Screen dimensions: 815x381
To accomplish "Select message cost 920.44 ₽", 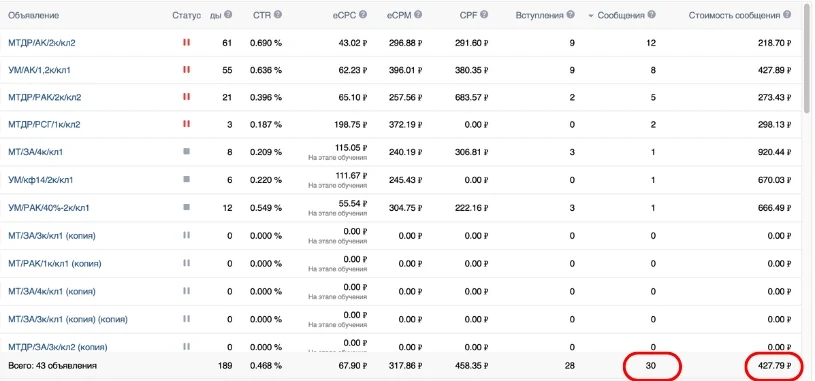I will [774, 152].
